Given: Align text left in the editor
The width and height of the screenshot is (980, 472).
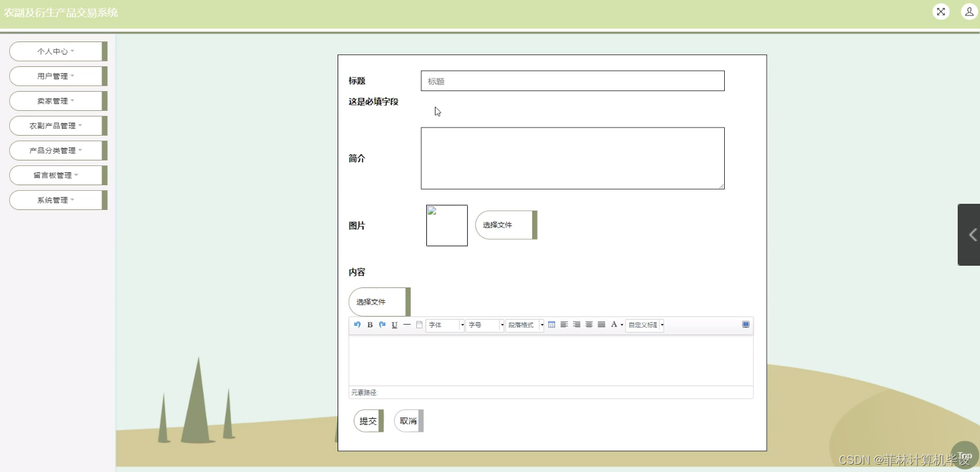Looking at the screenshot, I should pos(564,325).
